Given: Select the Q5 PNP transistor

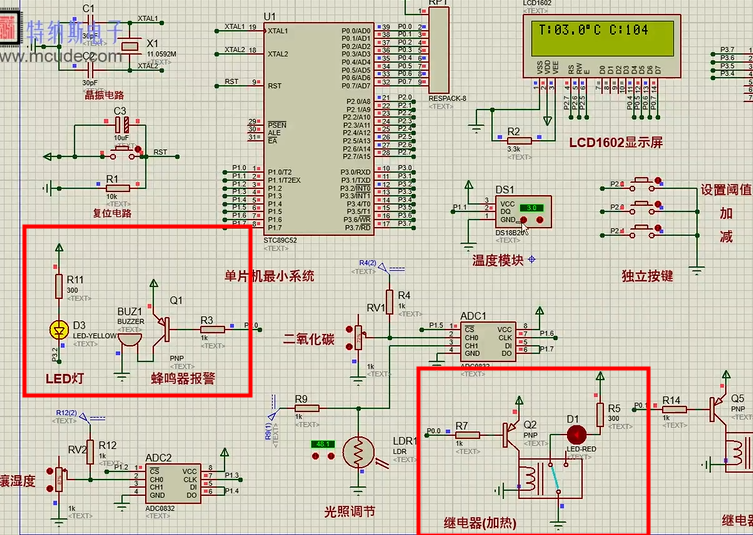Looking at the screenshot, I should pyautogui.click(x=719, y=409).
